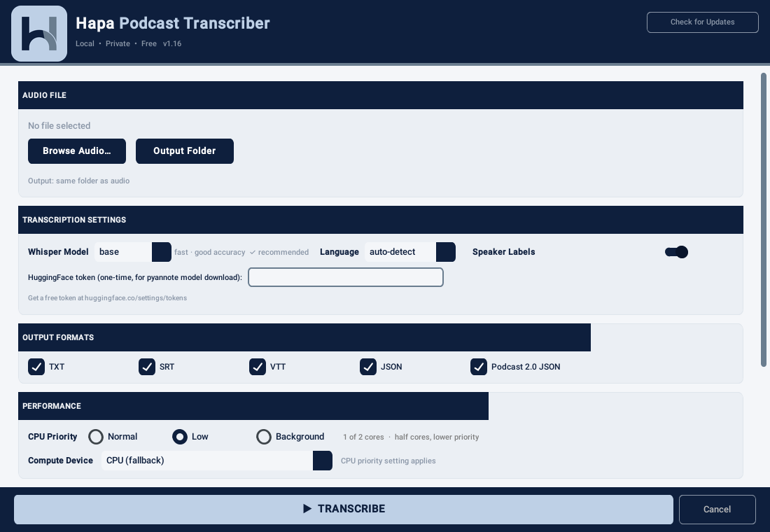Screen dimensions: 770x532
Task: Click the version text v1.16
Action: [172, 43]
